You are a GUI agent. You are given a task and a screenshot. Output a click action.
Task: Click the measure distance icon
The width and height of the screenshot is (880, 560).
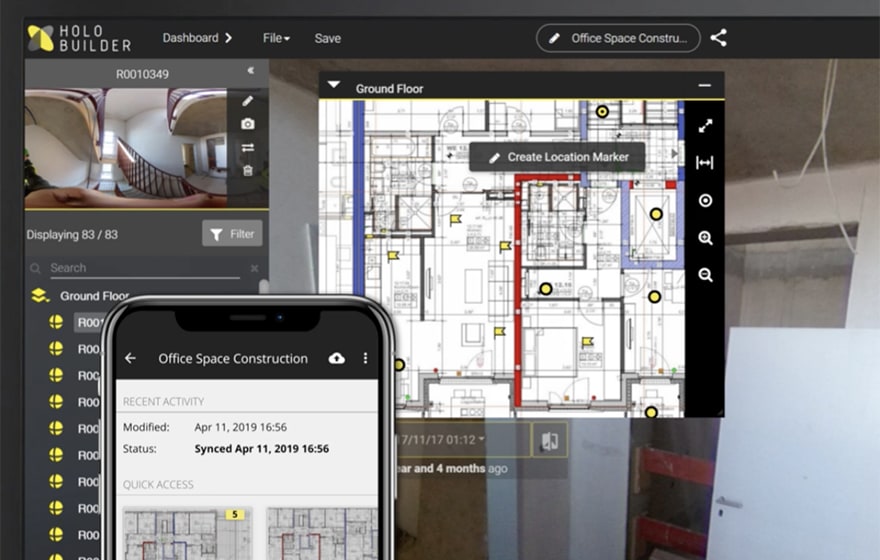[x=705, y=163]
